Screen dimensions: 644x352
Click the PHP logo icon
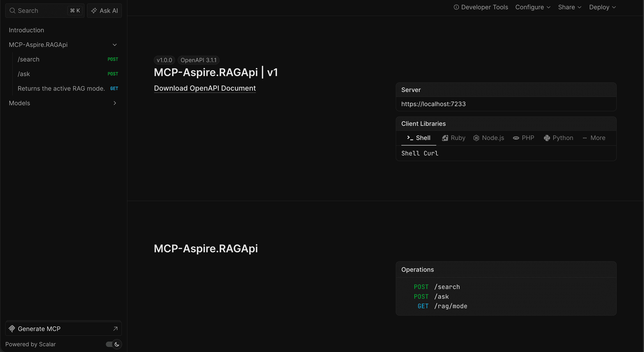click(x=516, y=138)
